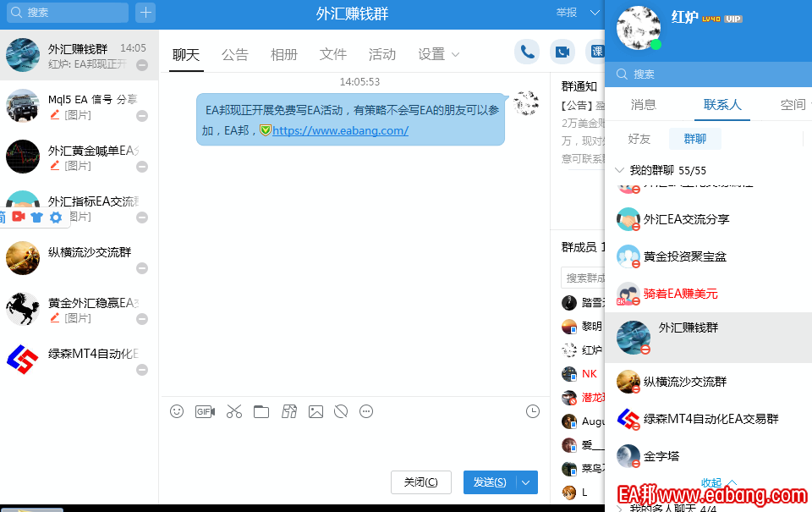Open 红炉 profile avatar in contacts panel
812x512 pixels.
tap(639, 28)
